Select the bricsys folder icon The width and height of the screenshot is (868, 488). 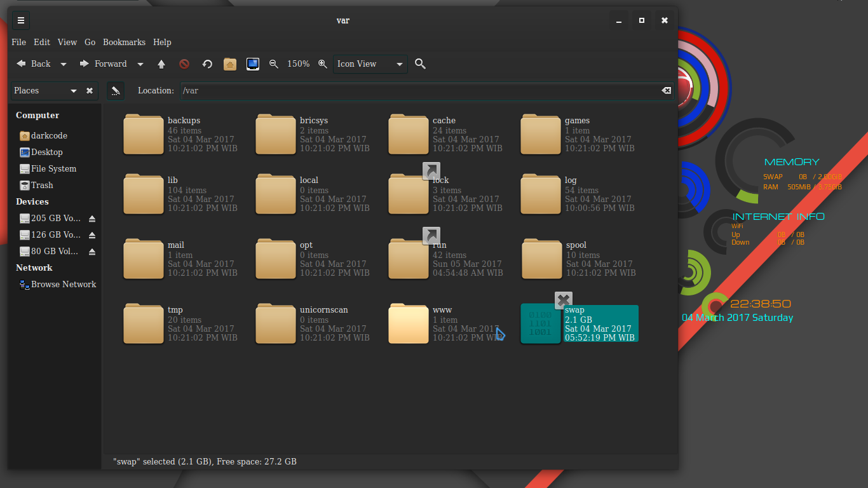[x=276, y=134]
